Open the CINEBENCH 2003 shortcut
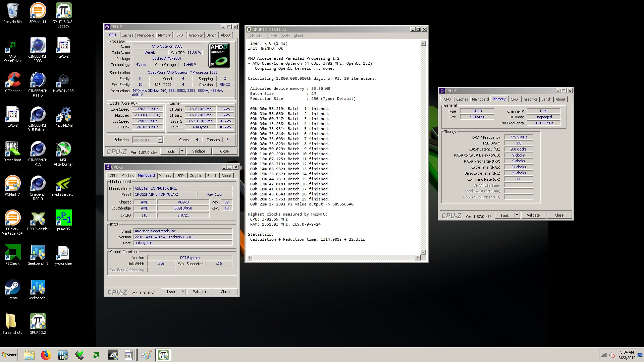 click(x=38, y=50)
